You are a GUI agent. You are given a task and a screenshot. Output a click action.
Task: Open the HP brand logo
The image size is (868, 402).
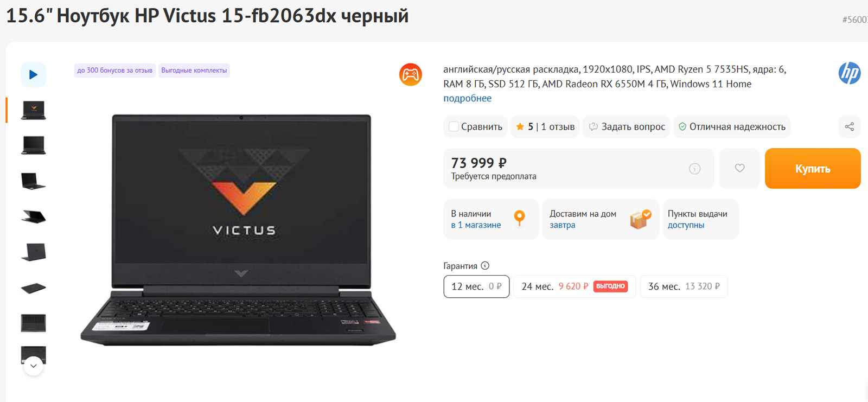[x=849, y=73]
